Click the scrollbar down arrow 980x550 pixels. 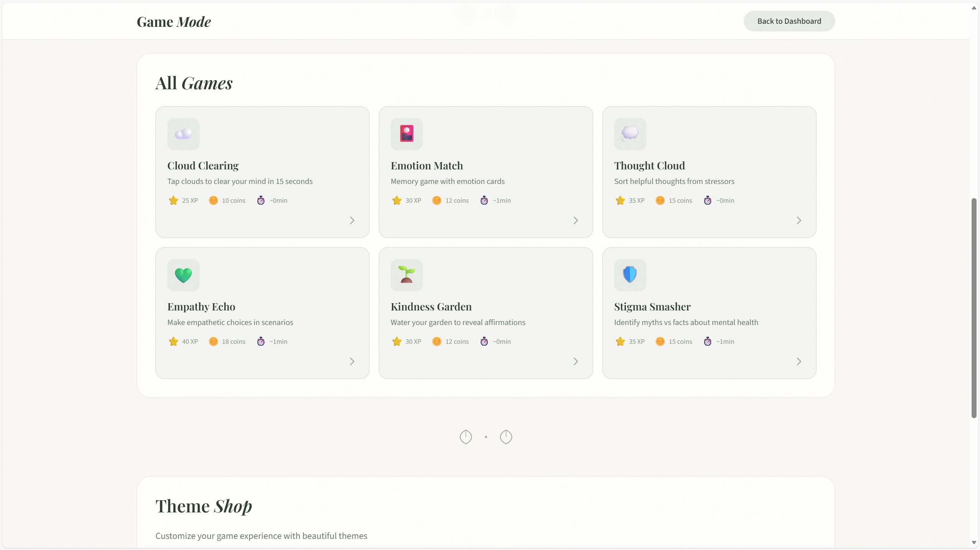point(974,543)
